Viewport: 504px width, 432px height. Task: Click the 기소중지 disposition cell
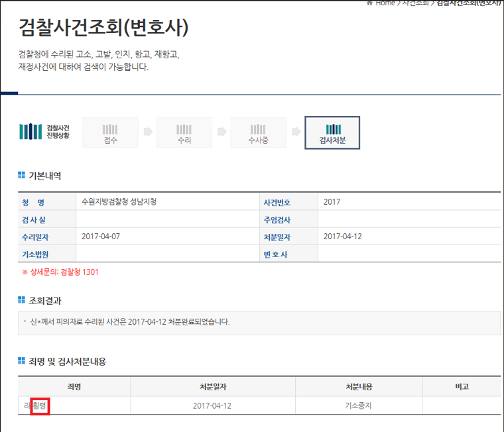click(x=358, y=405)
